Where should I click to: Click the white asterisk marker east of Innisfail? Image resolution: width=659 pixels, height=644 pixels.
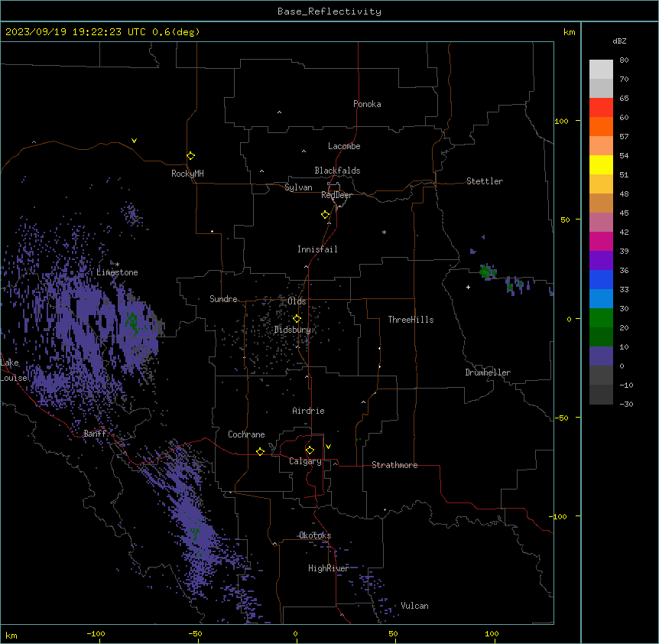(384, 232)
